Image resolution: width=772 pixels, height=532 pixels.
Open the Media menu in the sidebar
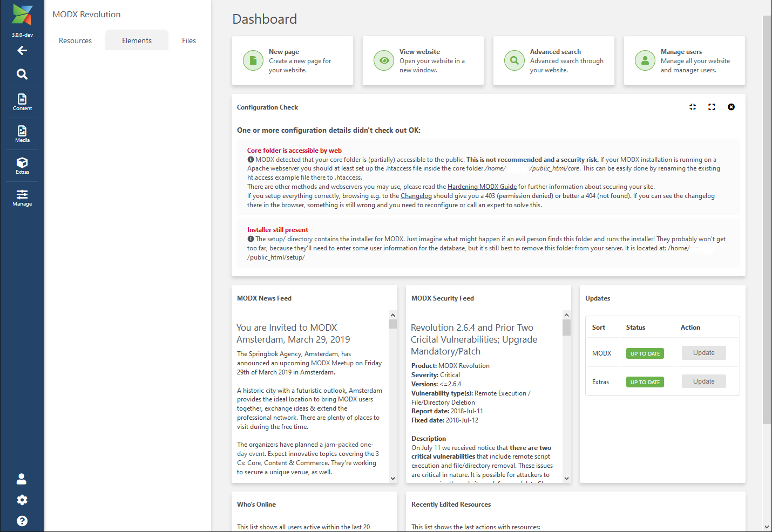click(x=22, y=134)
